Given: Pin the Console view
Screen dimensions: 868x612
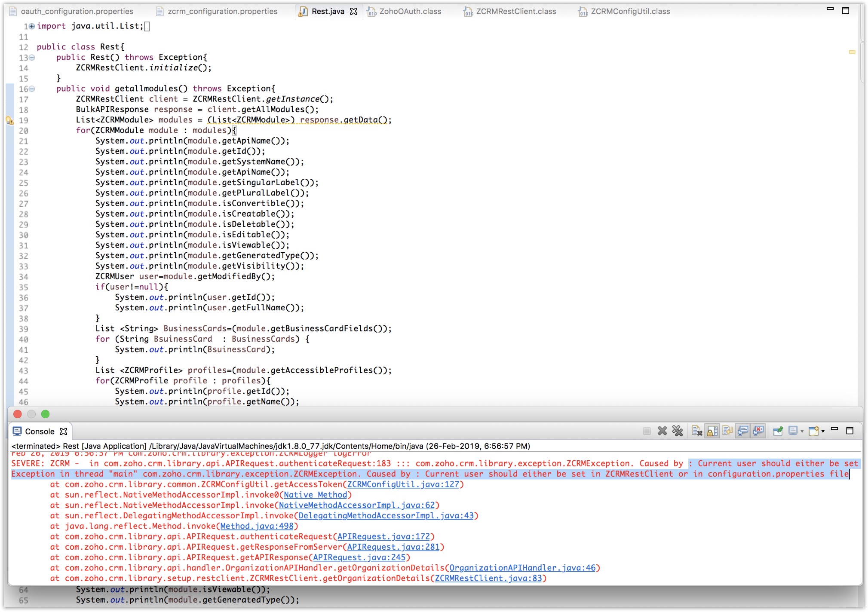Looking at the screenshot, I should [x=778, y=431].
